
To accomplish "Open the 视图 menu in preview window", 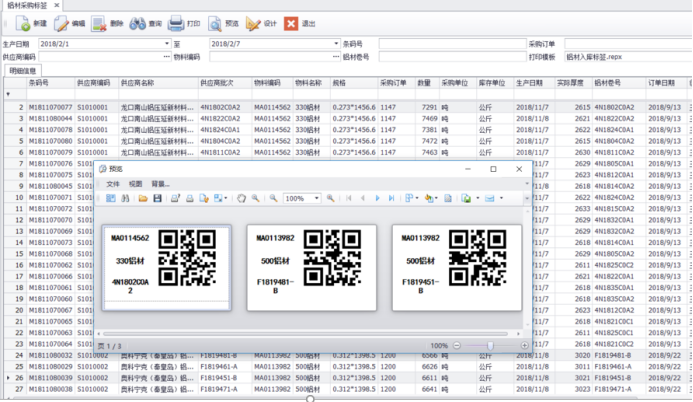I will point(135,184).
